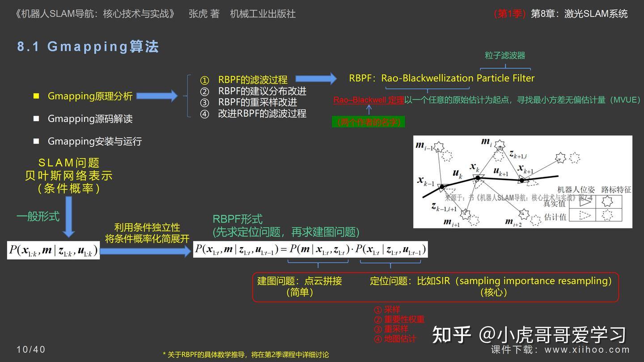Click the SLAM Bayesian network diagram image
644x362 pixels.
[x=523, y=182]
